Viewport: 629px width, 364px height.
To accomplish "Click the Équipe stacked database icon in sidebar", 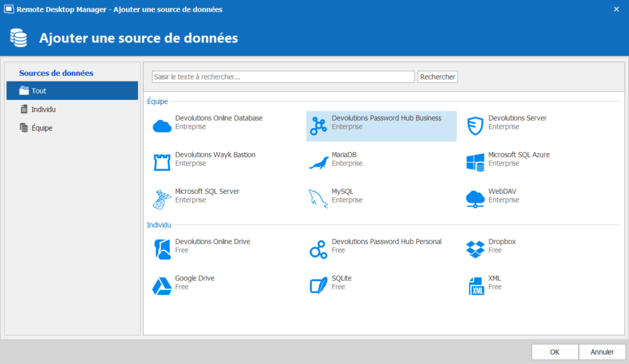I will point(24,127).
